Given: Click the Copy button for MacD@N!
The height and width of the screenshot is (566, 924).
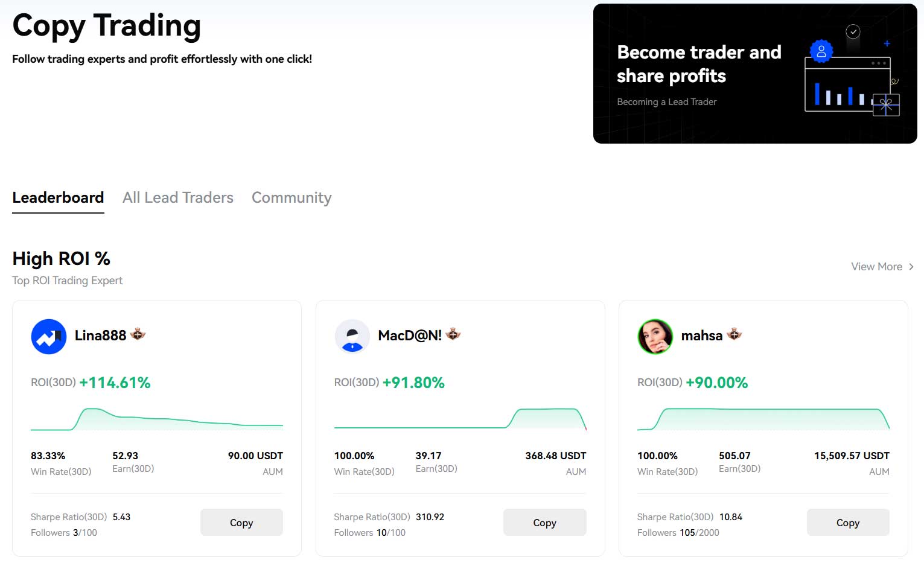Looking at the screenshot, I should (544, 522).
